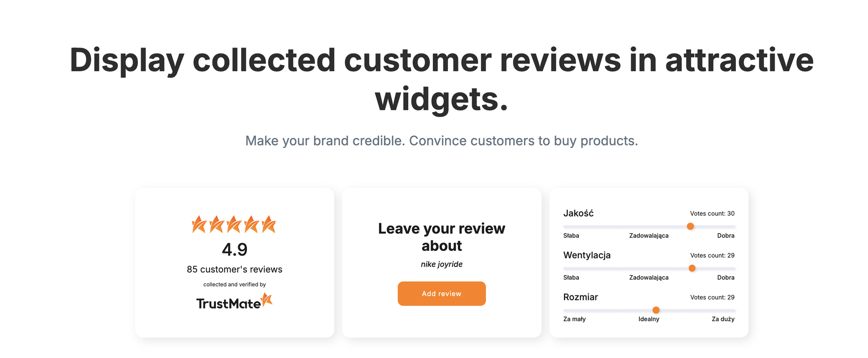Viewport: 868px width, 358px height.
Task: Click the Dobra label under Wentylacja slider
Action: coord(725,277)
